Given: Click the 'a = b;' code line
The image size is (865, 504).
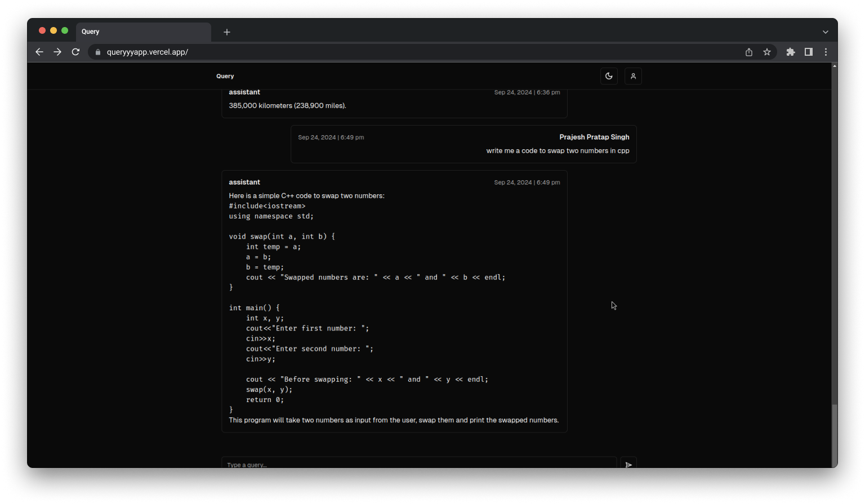Looking at the screenshot, I should tap(258, 257).
